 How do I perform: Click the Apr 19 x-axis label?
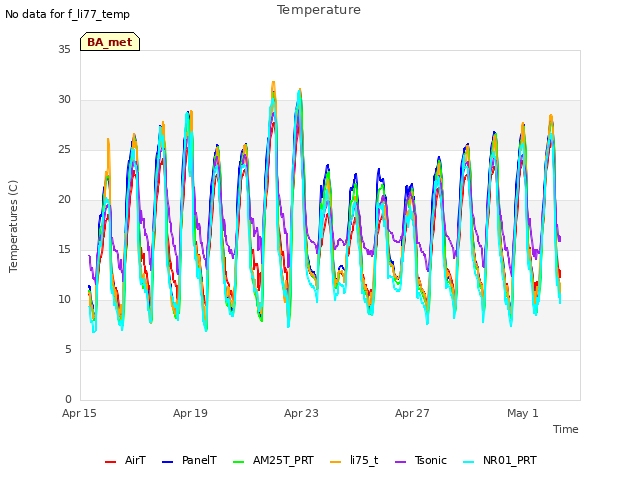(x=190, y=413)
